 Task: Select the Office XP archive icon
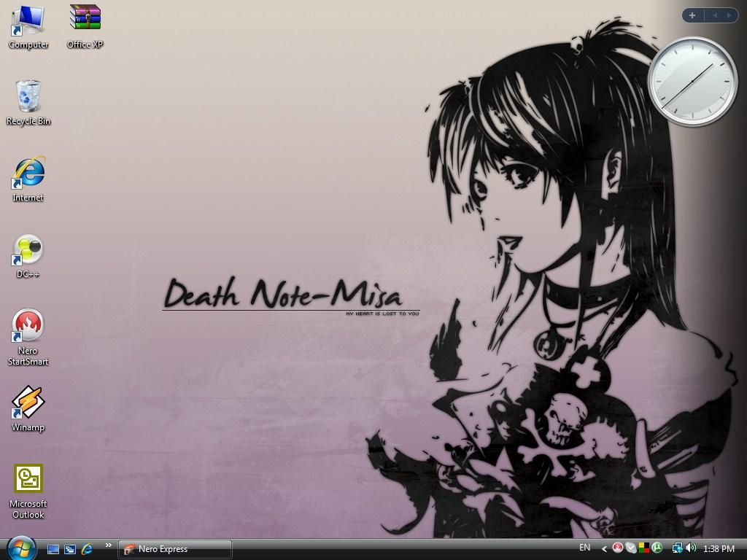(x=85, y=27)
